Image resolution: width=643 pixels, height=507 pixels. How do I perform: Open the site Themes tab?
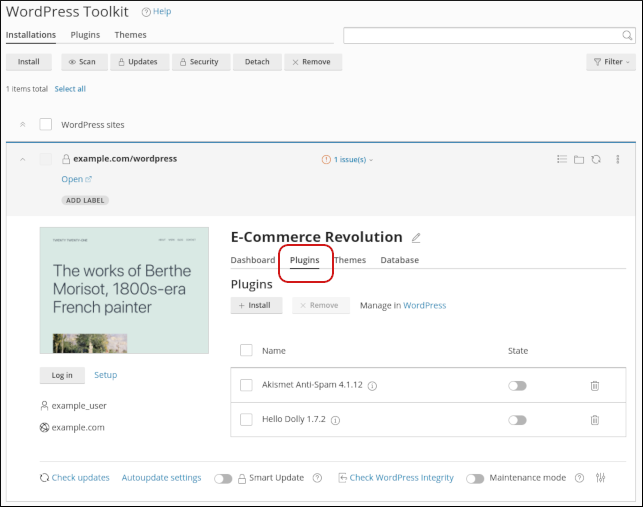click(x=350, y=260)
